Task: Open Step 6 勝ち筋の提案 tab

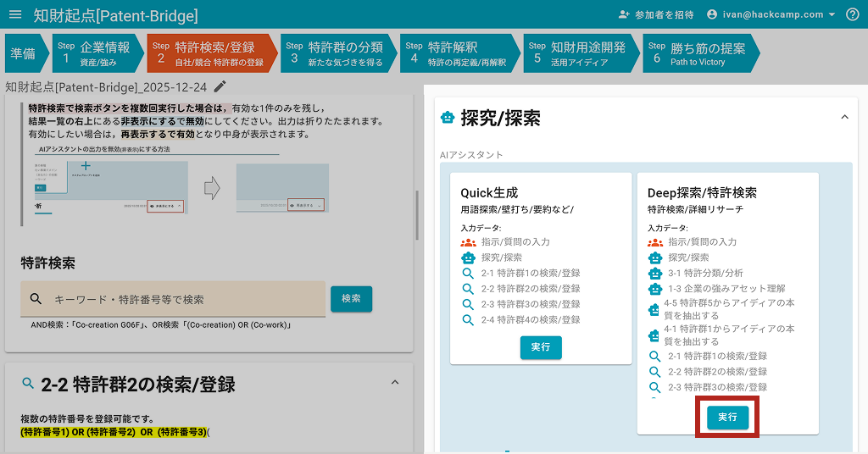Action: (x=695, y=53)
